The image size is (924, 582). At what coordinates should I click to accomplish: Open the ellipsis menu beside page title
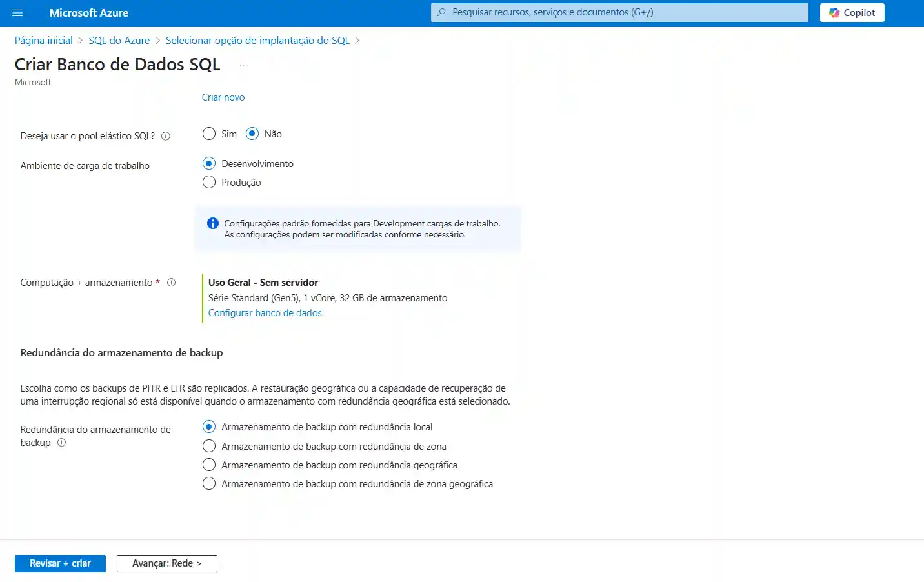tap(243, 65)
